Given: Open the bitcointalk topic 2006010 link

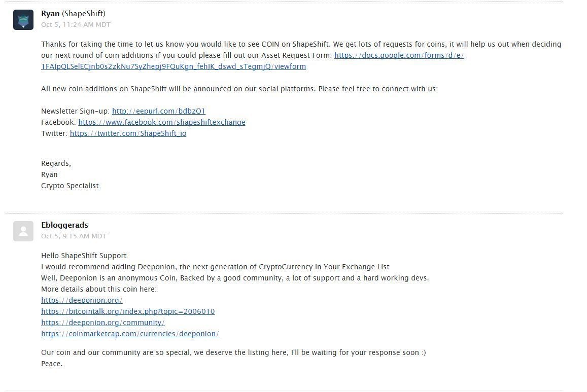Looking at the screenshot, I should (128, 311).
